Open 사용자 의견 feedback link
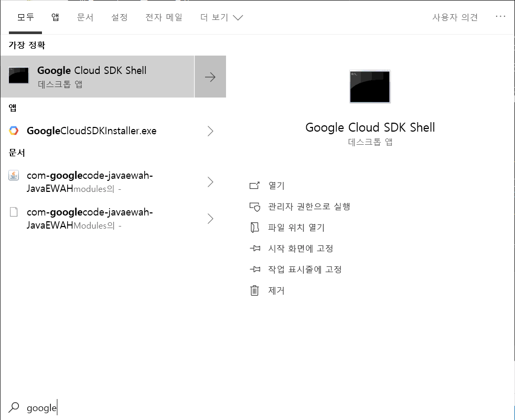Image resolution: width=515 pixels, height=420 pixels. [455, 17]
